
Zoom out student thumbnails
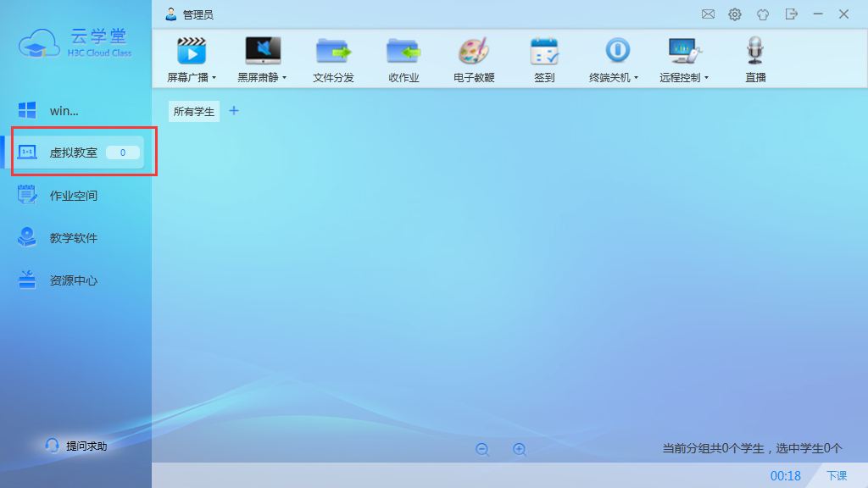(482, 449)
